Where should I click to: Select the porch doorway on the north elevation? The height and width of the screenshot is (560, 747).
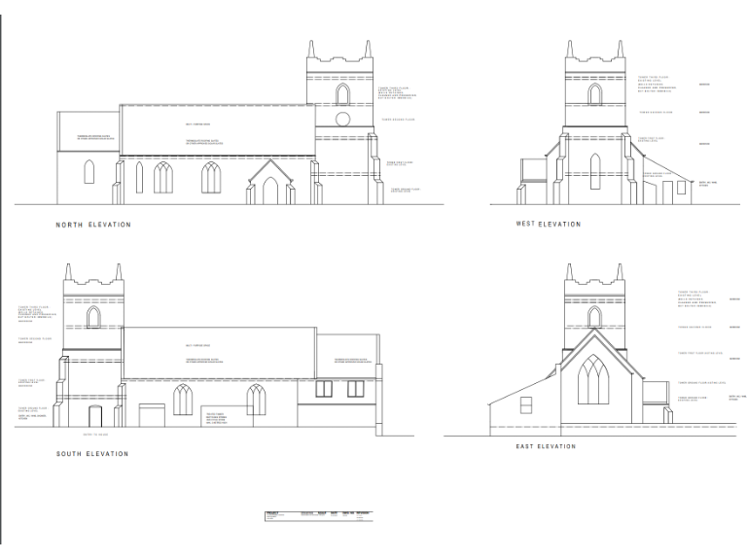pyautogui.click(x=270, y=191)
